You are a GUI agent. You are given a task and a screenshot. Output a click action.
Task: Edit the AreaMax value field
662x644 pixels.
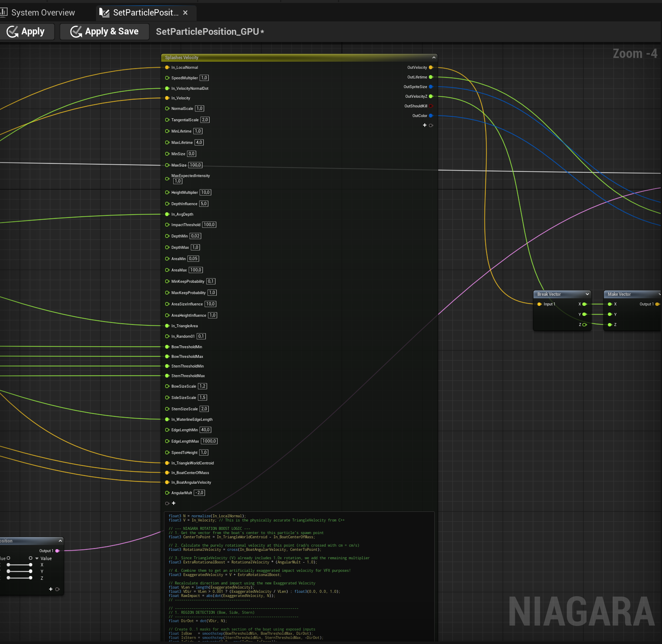click(x=196, y=270)
